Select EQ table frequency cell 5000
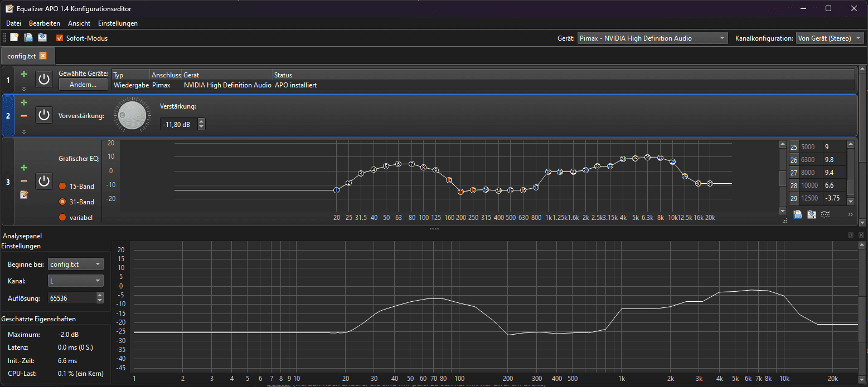The image size is (868, 387). click(x=811, y=147)
